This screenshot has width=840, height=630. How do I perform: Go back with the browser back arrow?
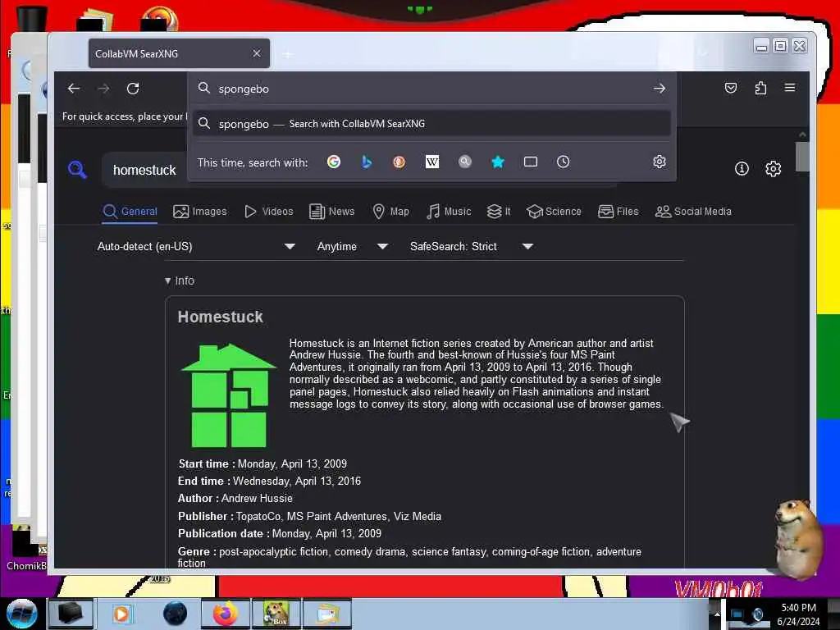pos(74,89)
